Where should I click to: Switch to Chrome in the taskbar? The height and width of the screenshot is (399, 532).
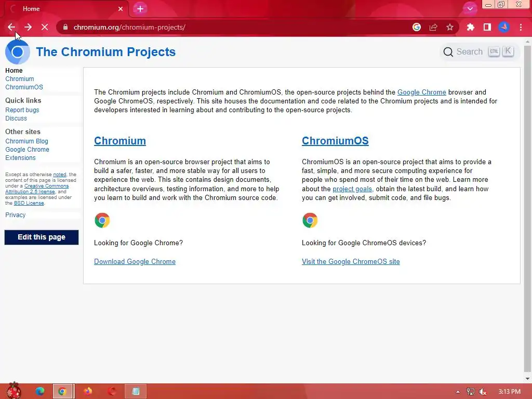click(x=63, y=391)
